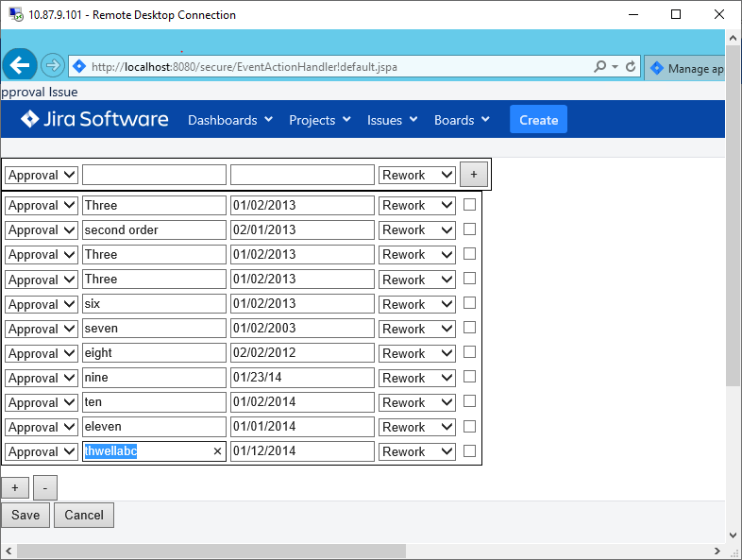Open the Approval dropdown in the seven row

[42, 329]
